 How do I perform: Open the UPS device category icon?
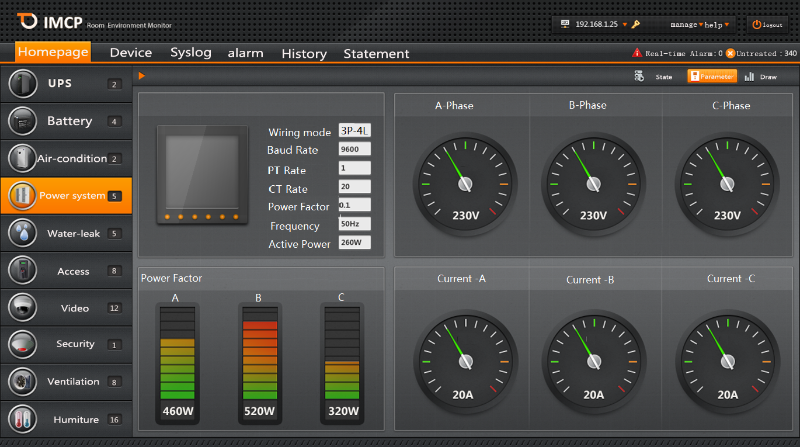pyautogui.click(x=22, y=83)
